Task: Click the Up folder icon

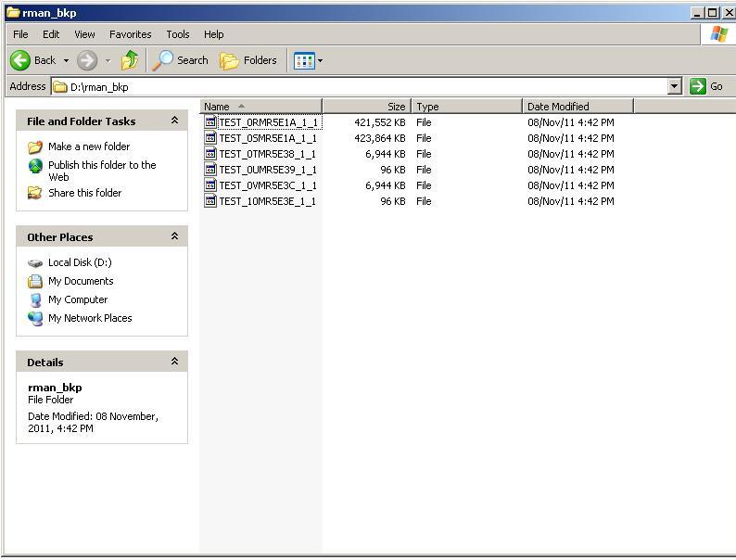Action: [130, 60]
